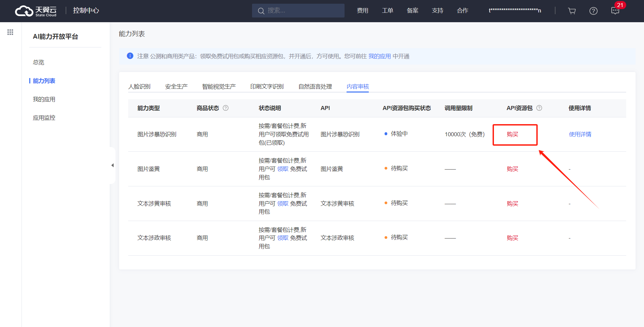Click 购买 for 文本涉黄审核 row
The width and height of the screenshot is (644, 327).
point(512,204)
